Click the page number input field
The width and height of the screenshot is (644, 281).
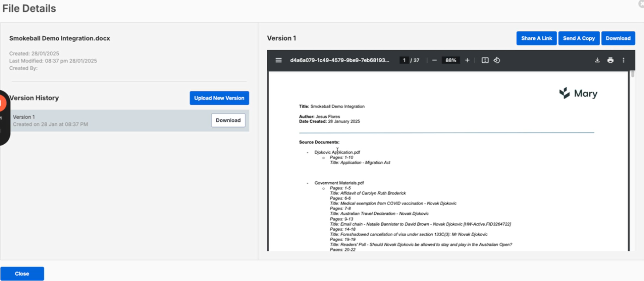pyautogui.click(x=404, y=60)
